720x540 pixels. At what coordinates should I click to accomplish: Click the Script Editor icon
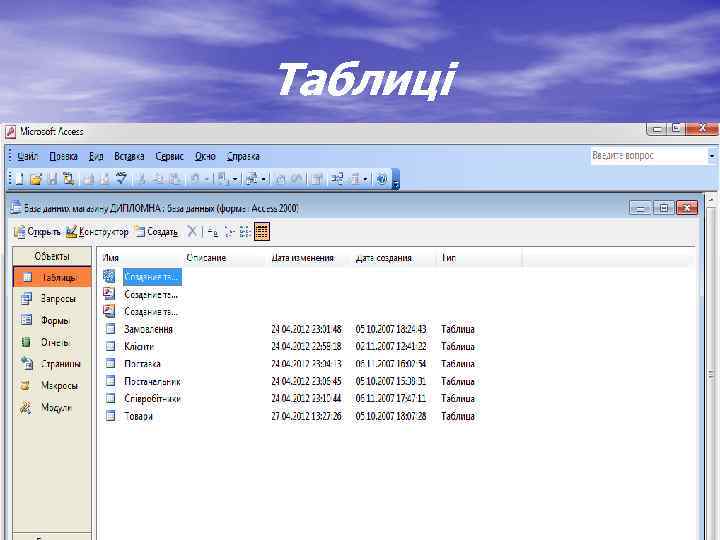coord(296,179)
